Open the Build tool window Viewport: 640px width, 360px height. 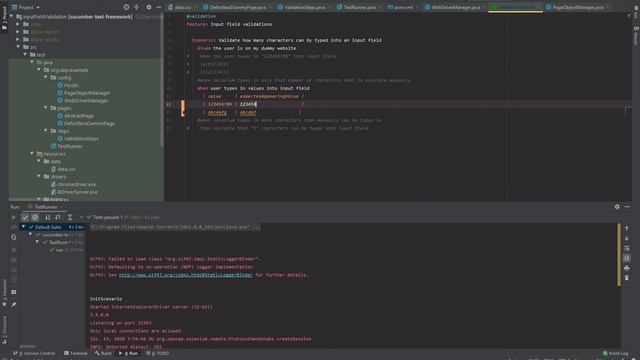(103, 353)
